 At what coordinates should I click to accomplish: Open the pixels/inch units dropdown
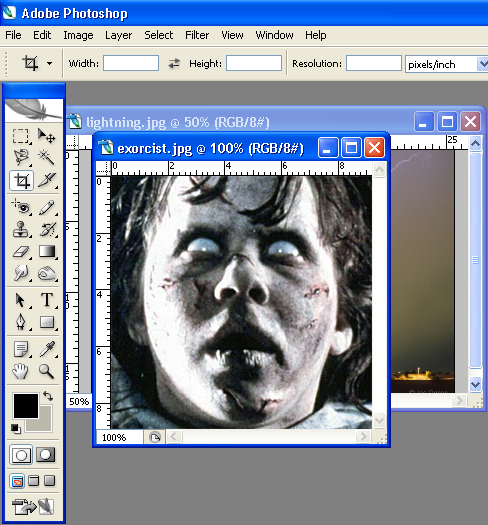point(482,64)
